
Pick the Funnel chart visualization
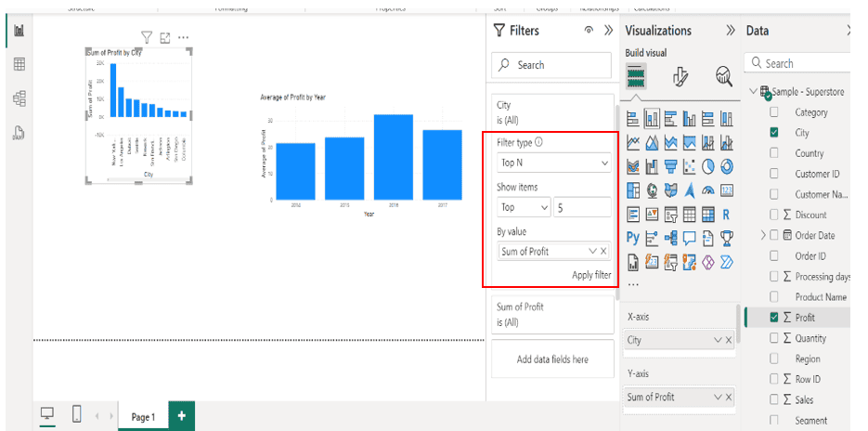tap(670, 166)
